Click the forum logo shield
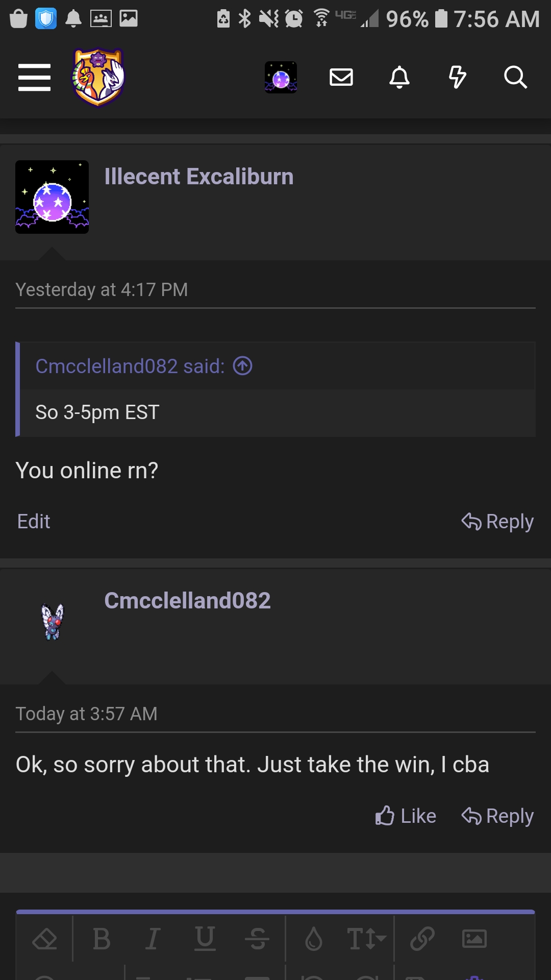 (98, 78)
